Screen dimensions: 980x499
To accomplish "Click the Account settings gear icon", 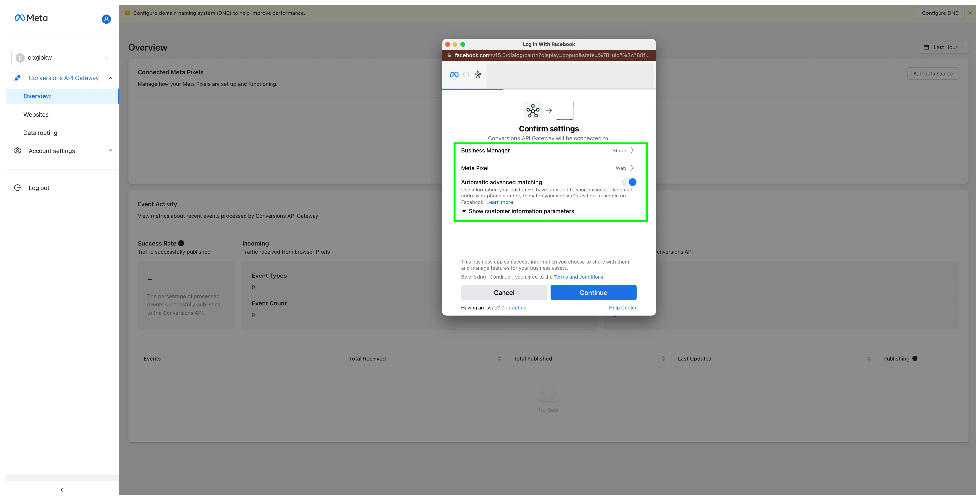I will coord(18,151).
